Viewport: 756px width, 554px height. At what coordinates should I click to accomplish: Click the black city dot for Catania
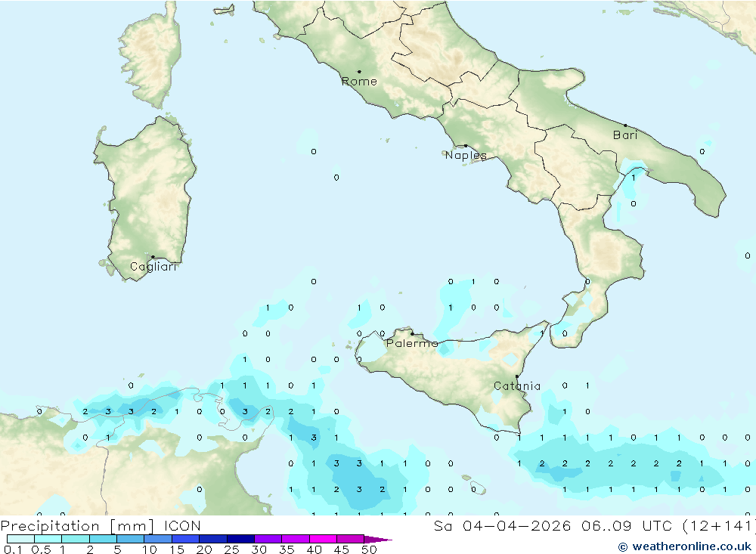pyautogui.click(x=517, y=376)
